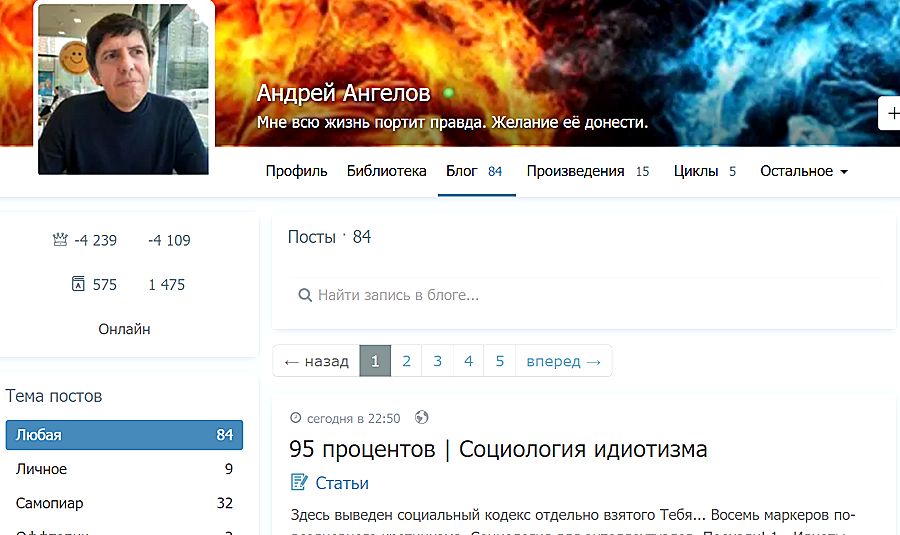
Task: Click the rating value -4 239
Action: [x=95, y=240]
